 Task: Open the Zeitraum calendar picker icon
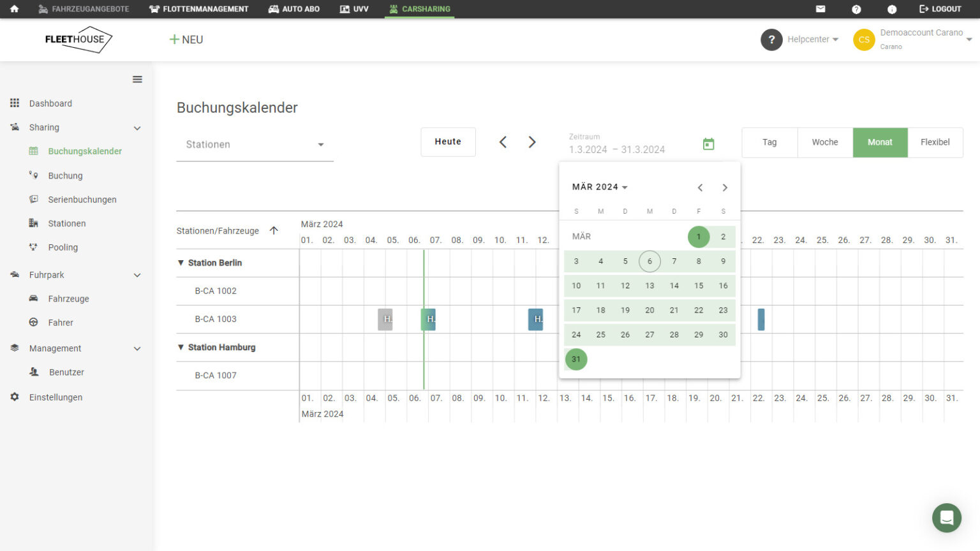(708, 144)
